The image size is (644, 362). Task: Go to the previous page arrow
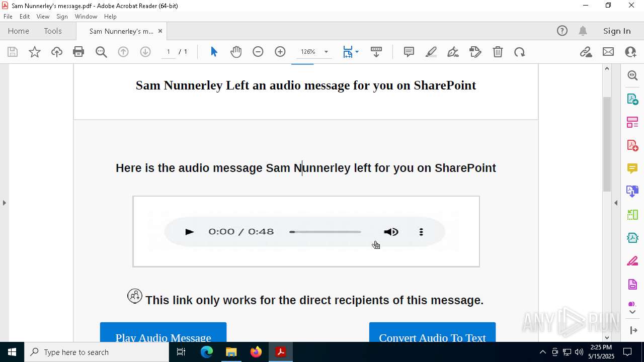click(x=123, y=52)
